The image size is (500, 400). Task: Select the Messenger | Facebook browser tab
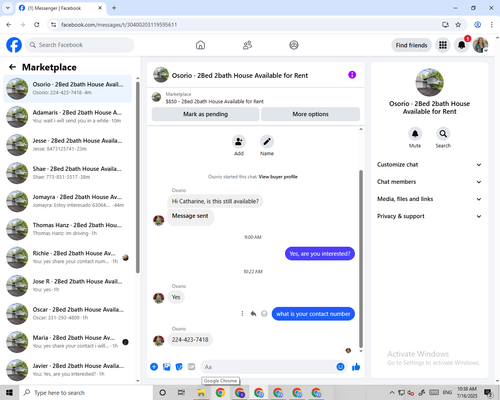coord(61,8)
